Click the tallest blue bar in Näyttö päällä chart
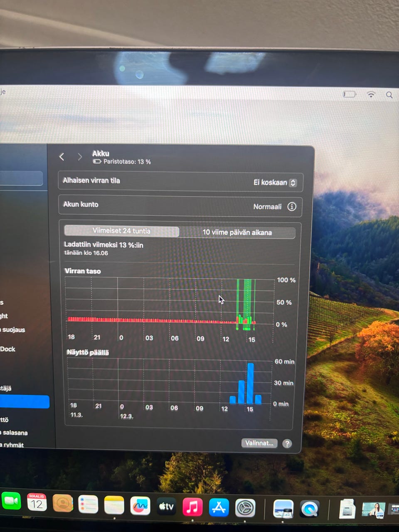This screenshot has width=399, height=532. point(250,383)
